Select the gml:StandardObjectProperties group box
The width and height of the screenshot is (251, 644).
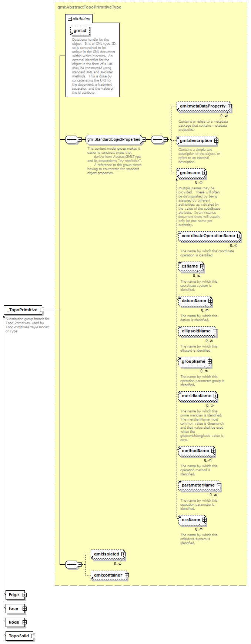point(114,140)
